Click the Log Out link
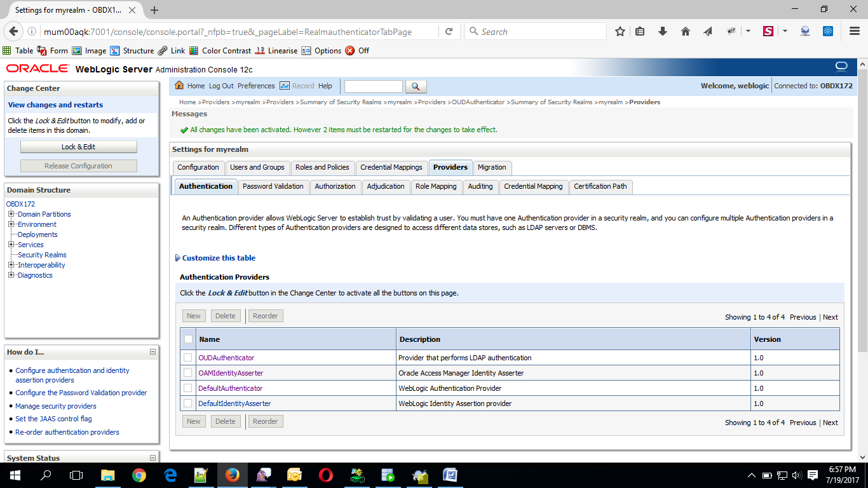Screen dimensions: 868x488 point(221,86)
